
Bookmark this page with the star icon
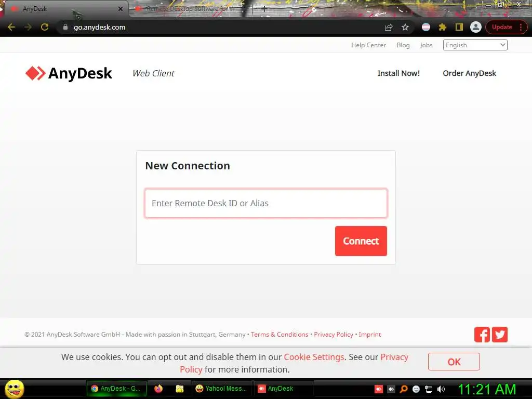pos(405,27)
